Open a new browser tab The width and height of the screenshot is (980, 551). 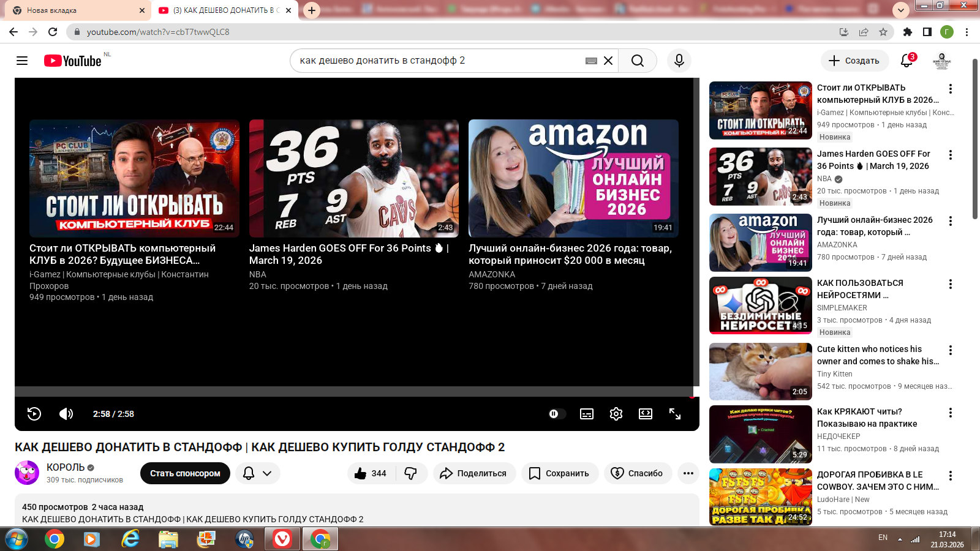[x=312, y=10]
